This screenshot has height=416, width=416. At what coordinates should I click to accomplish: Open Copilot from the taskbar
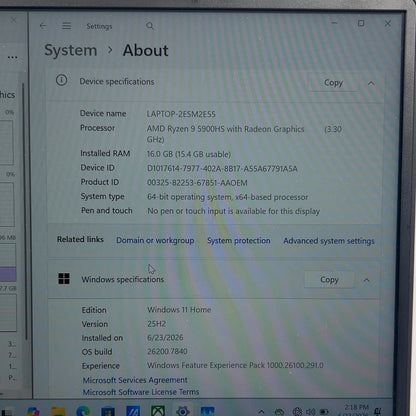click(33, 411)
